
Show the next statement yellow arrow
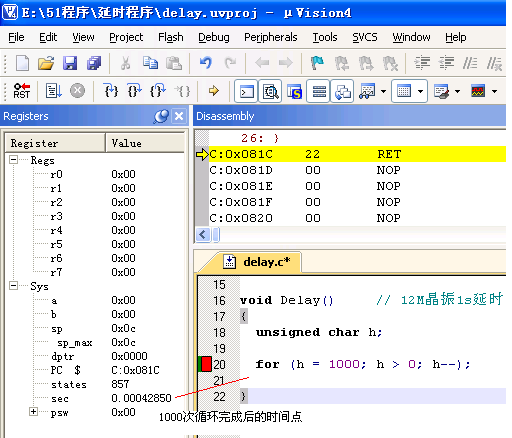pyautogui.click(x=214, y=91)
